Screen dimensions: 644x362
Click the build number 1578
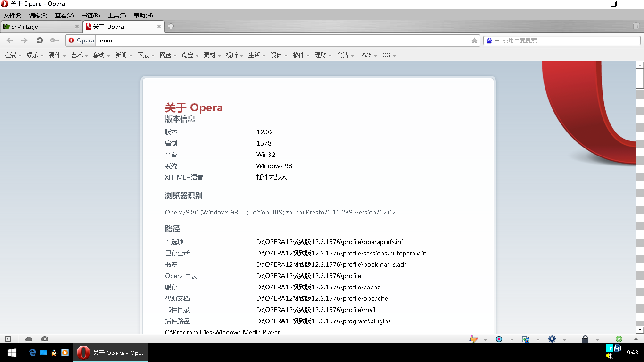coord(264,143)
